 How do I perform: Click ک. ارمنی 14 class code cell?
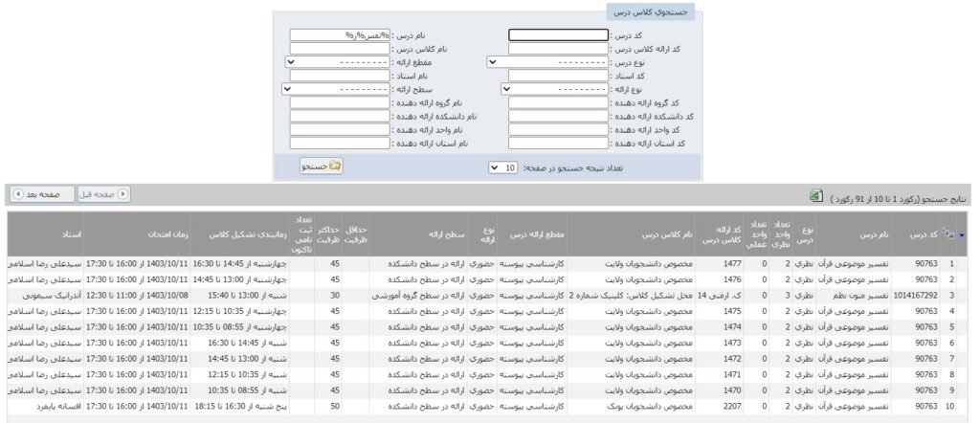pos(720,295)
